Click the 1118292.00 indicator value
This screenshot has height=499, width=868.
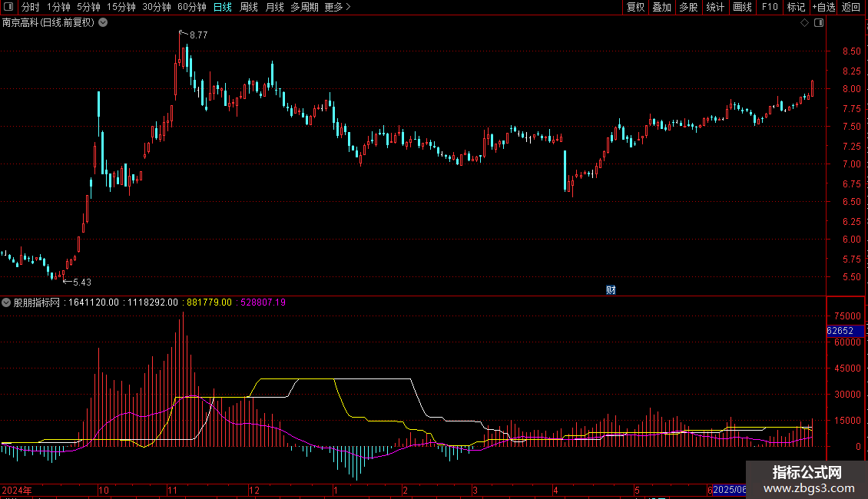[153, 302]
